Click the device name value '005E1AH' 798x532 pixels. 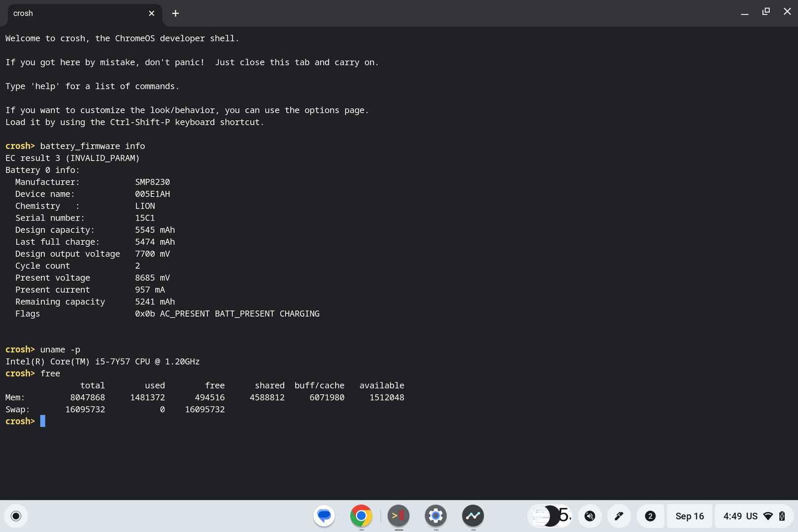click(153, 194)
